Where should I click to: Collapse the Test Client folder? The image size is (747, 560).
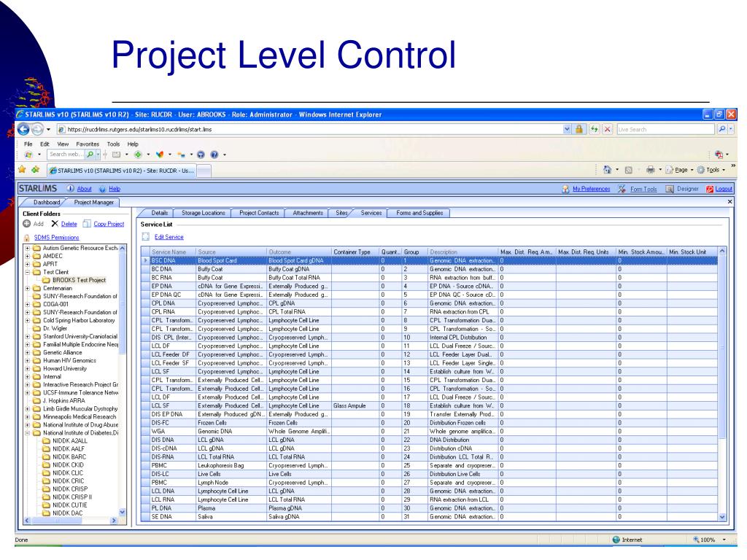[x=28, y=272]
